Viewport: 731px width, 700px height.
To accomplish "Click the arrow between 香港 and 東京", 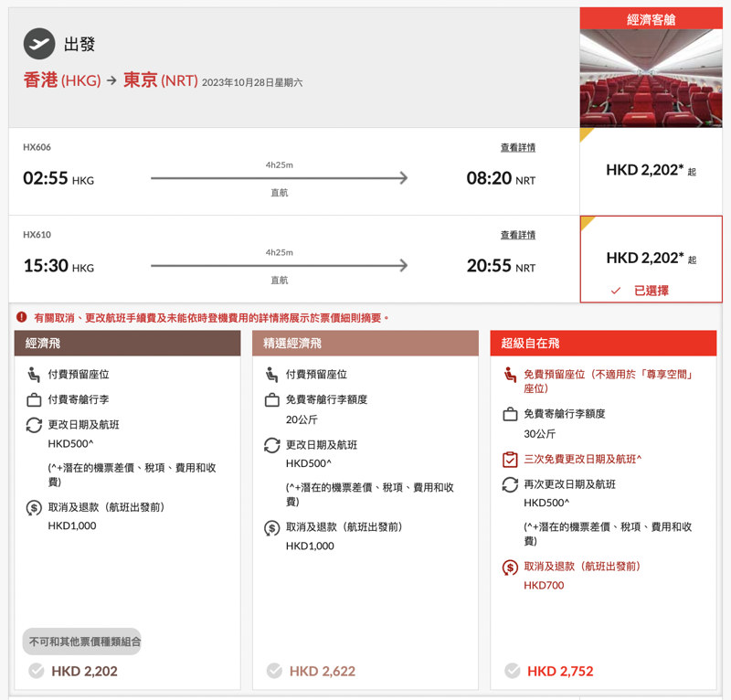I will (111, 80).
